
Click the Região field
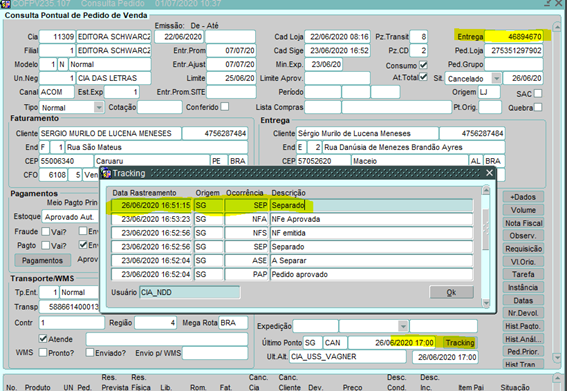155,323
